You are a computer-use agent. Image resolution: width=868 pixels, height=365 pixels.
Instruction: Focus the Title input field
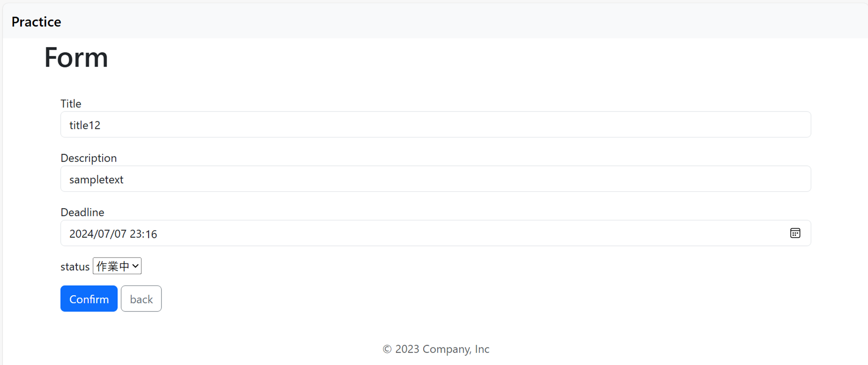point(435,125)
